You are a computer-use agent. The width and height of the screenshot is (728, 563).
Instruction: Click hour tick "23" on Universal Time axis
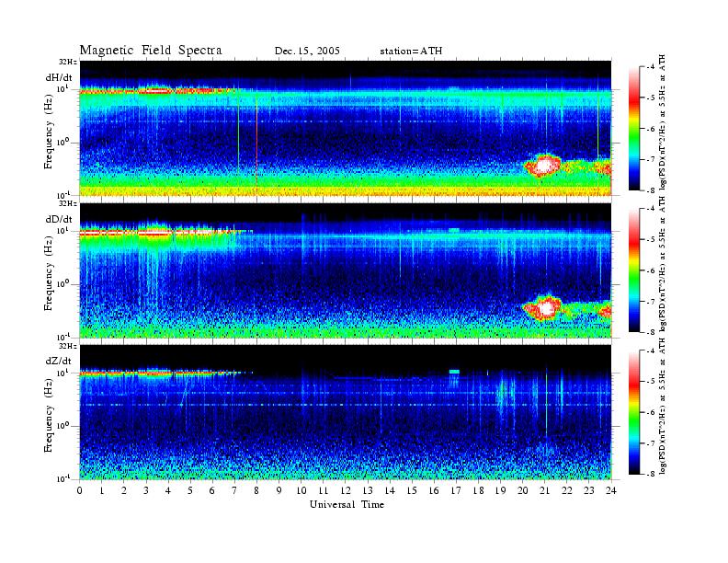pos(589,491)
